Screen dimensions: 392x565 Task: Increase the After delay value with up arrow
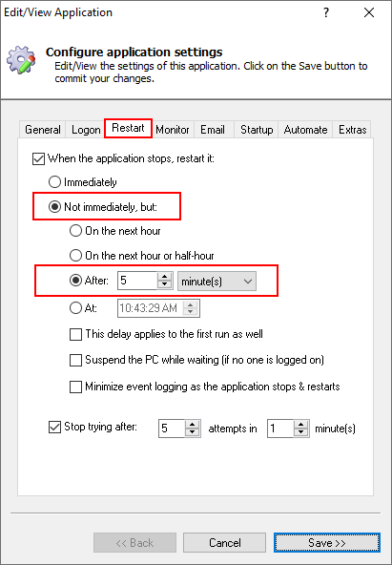165,277
